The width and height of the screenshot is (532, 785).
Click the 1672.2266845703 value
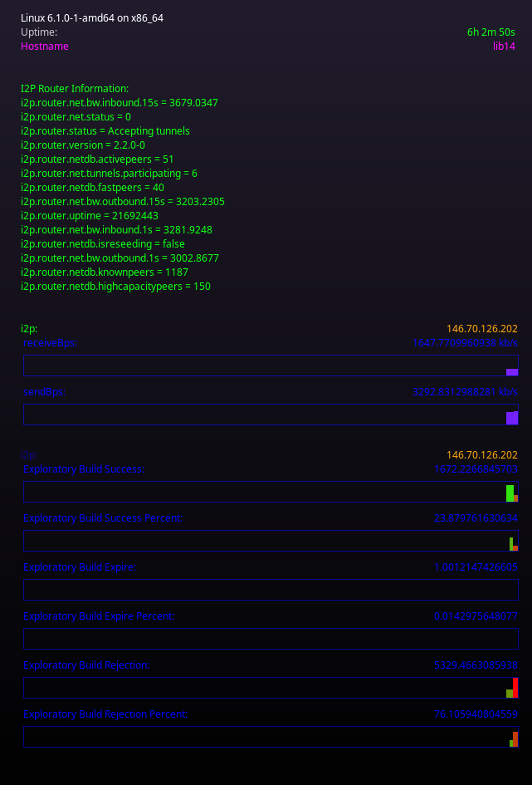(x=476, y=469)
